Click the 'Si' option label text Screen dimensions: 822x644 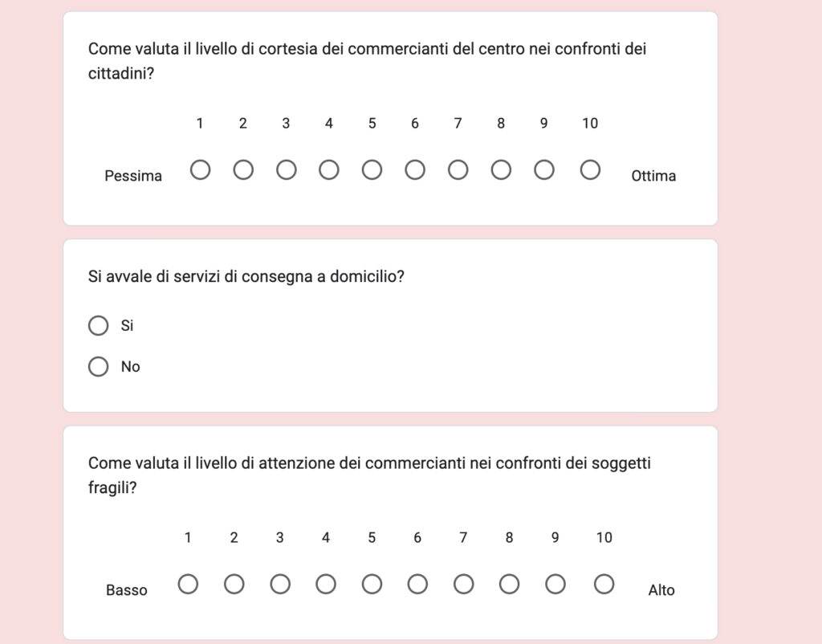click(127, 326)
